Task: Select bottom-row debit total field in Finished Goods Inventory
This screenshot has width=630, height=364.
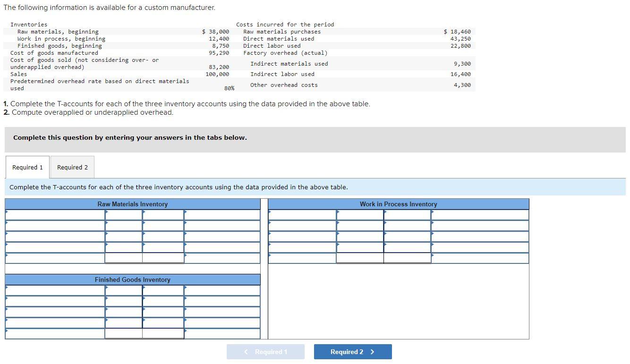Action: [124, 334]
